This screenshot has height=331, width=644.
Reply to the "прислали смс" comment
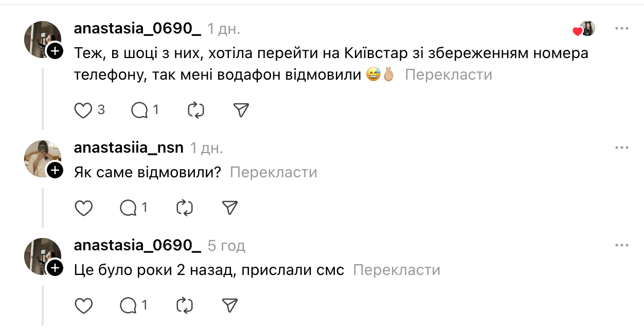(x=128, y=306)
